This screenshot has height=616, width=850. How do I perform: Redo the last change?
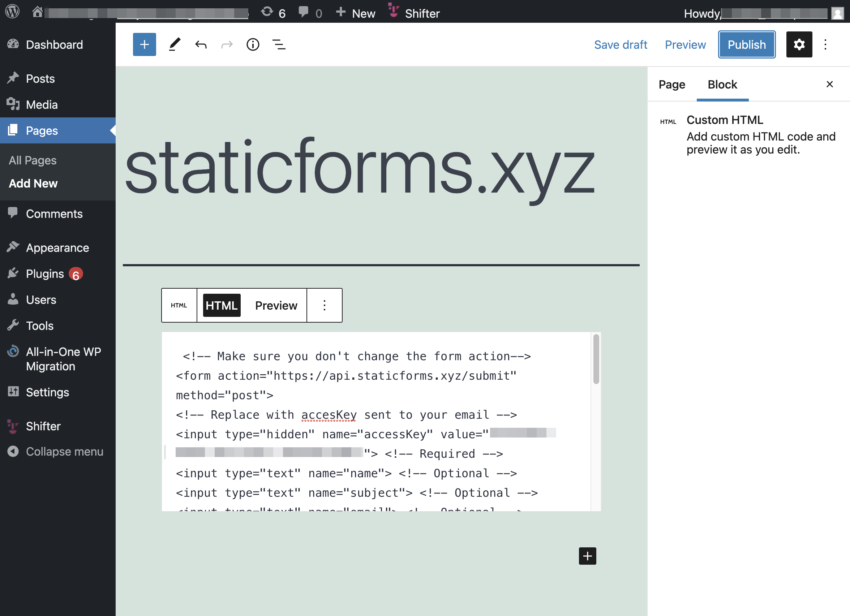point(227,44)
